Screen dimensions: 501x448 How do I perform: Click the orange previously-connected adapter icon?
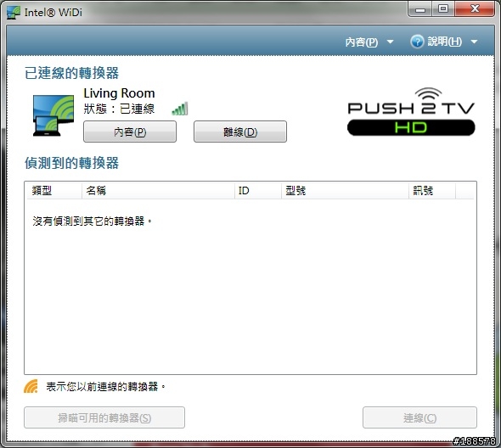31,386
